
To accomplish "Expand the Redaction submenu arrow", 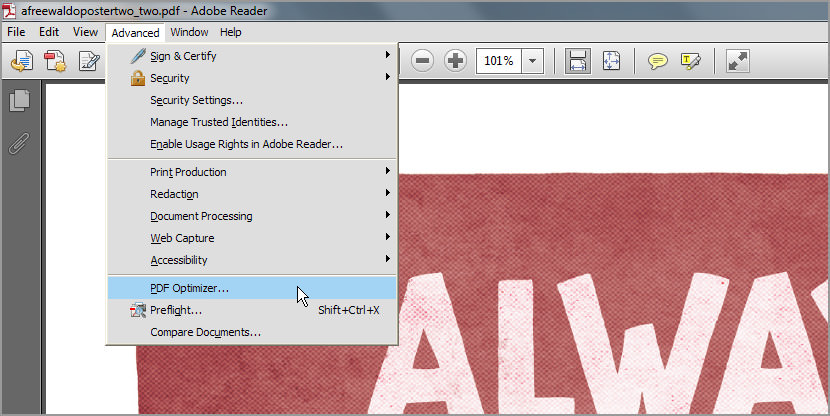I will click(x=387, y=193).
